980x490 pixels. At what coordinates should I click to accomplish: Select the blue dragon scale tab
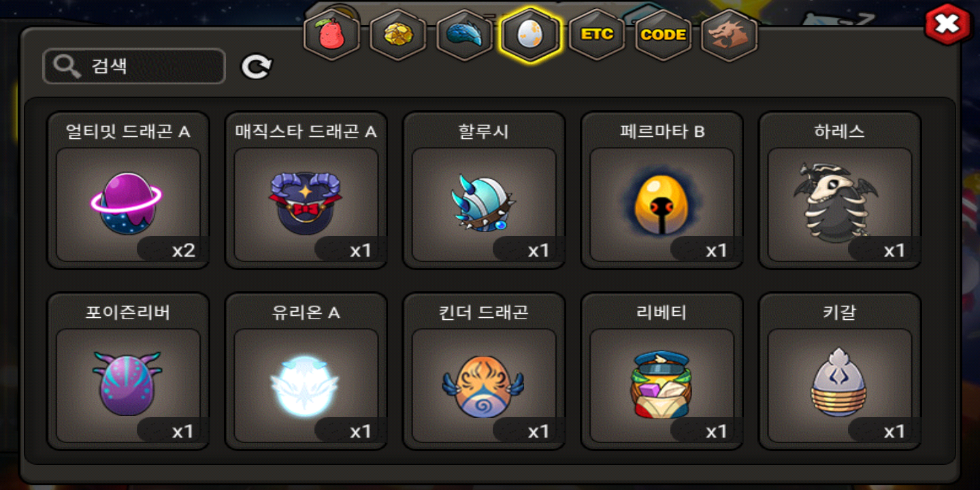463,35
